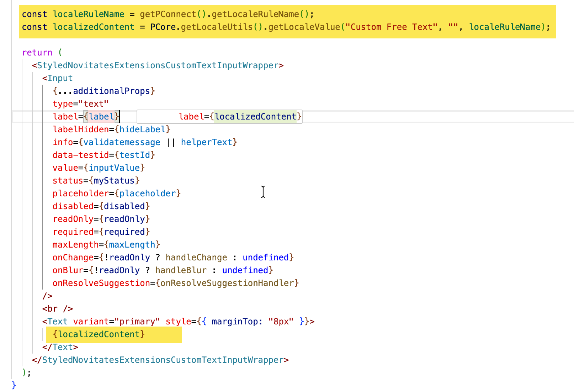574x392 pixels.
Task: Click the getLocaleRuleName method call
Action: (x=255, y=14)
